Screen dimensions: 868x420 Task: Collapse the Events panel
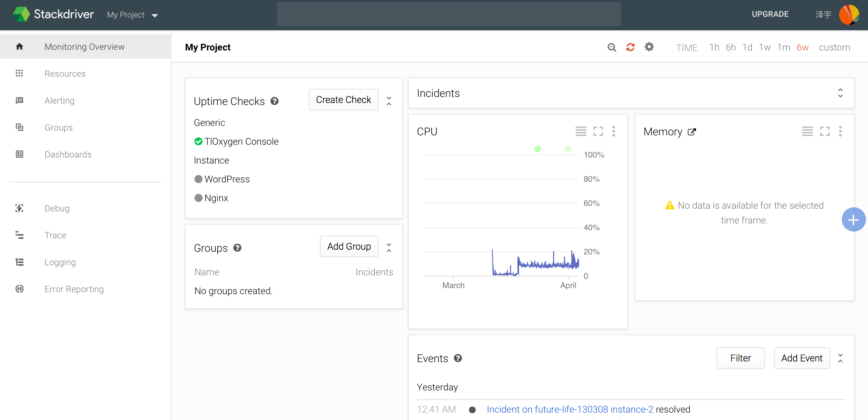coord(840,358)
